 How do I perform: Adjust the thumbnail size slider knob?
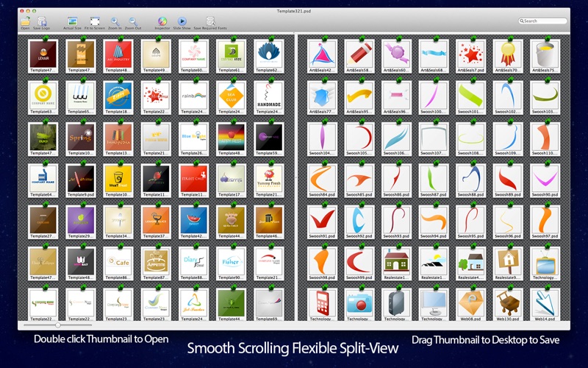click(x=58, y=325)
